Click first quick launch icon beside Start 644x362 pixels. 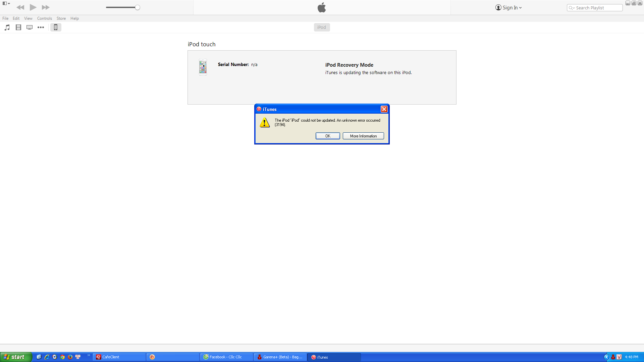point(39,357)
